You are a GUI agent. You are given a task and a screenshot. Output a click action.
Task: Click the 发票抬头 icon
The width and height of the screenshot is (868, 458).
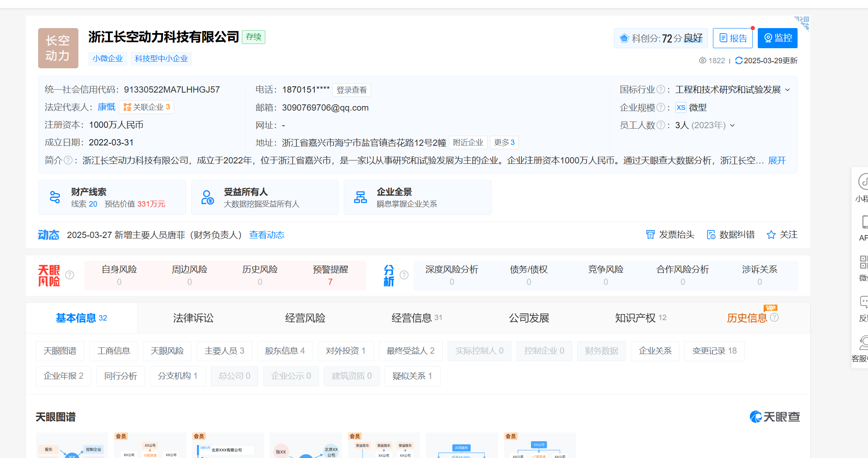coord(650,235)
